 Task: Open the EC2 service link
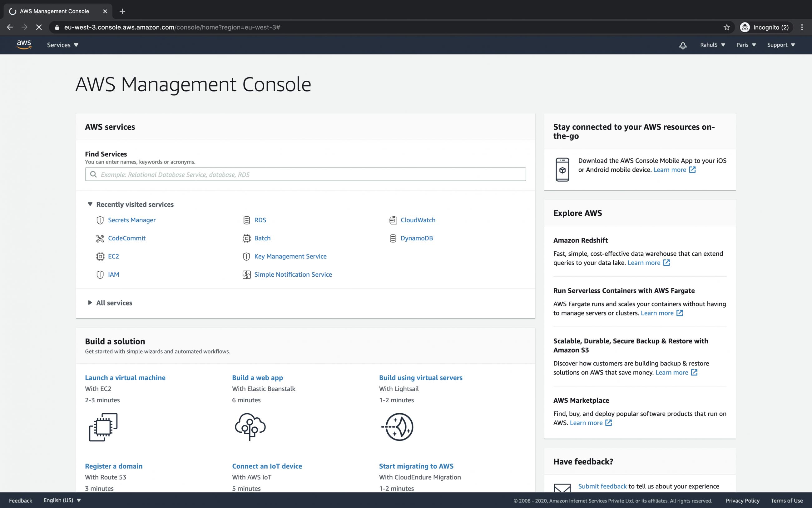(x=113, y=256)
